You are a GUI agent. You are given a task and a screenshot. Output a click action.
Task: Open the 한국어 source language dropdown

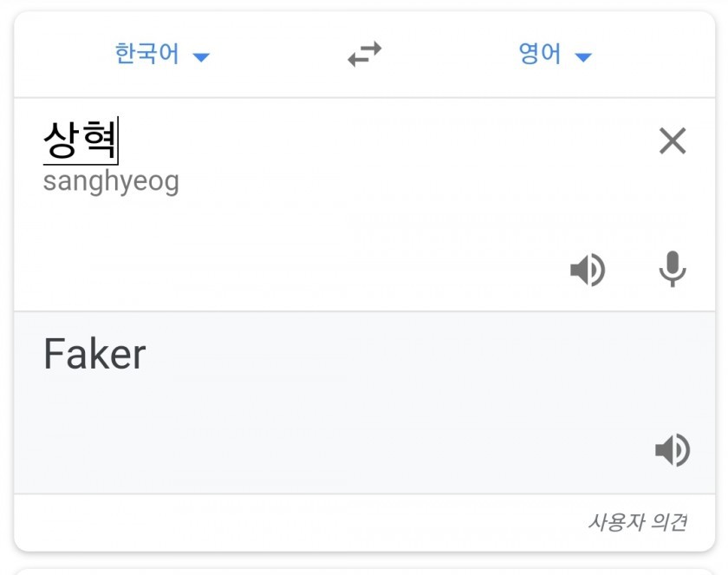coord(147,55)
